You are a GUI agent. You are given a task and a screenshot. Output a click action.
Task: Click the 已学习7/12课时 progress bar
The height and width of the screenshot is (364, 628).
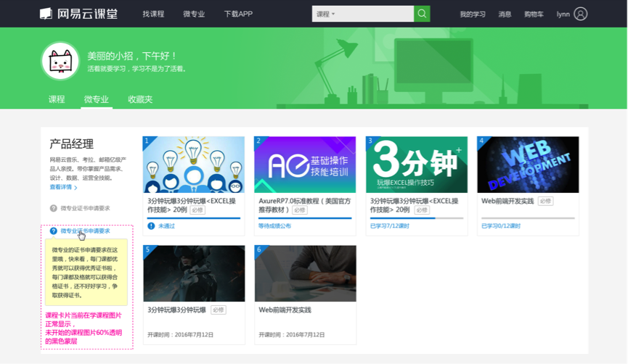[417, 218]
